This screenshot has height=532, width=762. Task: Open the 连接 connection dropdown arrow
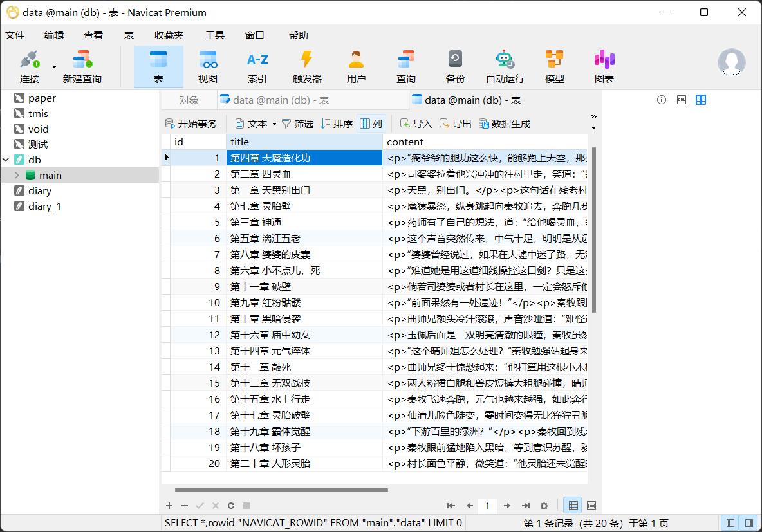pyautogui.click(x=54, y=67)
